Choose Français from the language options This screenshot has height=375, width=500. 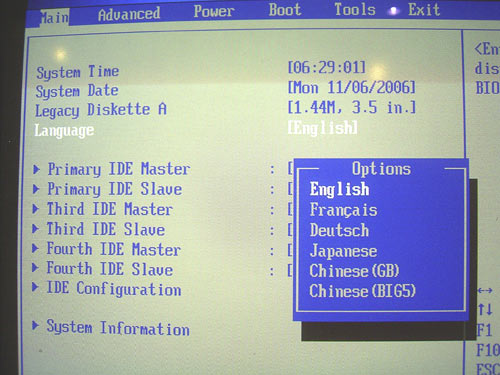pyautogui.click(x=343, y=210)
